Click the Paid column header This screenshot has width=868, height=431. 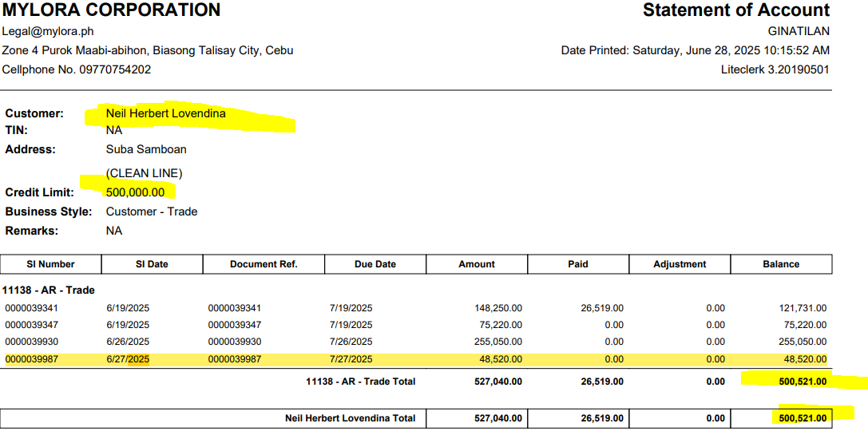pos(578,264)
